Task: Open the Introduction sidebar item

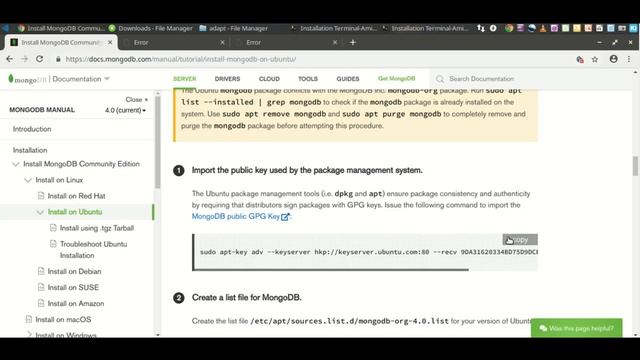Action: click(x=32, y=129)
